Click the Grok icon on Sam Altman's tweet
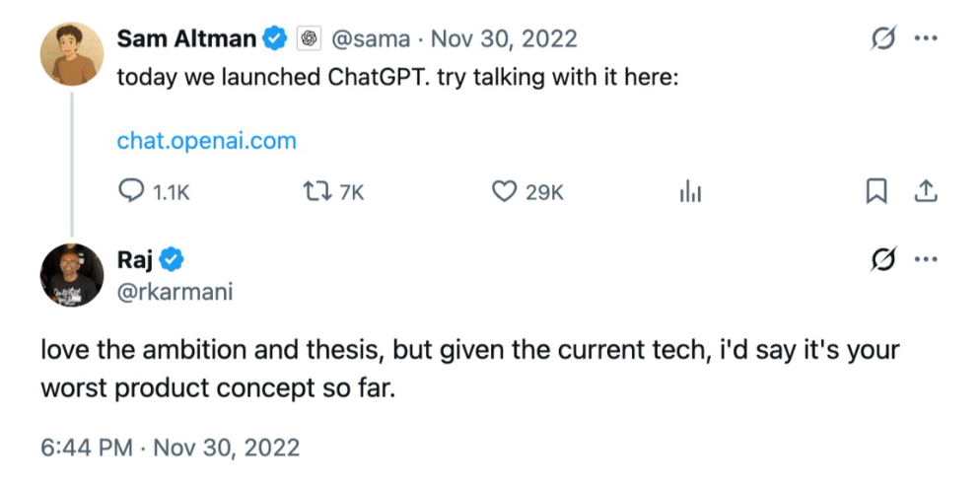 point(883,39)
